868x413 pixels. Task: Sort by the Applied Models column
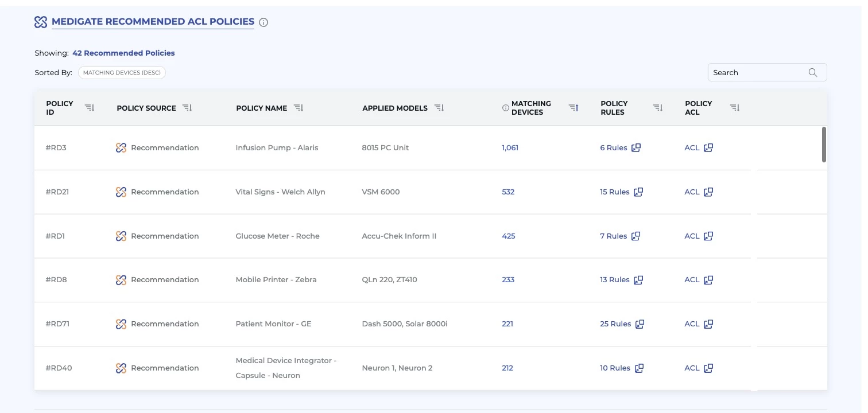coord(439,107)
